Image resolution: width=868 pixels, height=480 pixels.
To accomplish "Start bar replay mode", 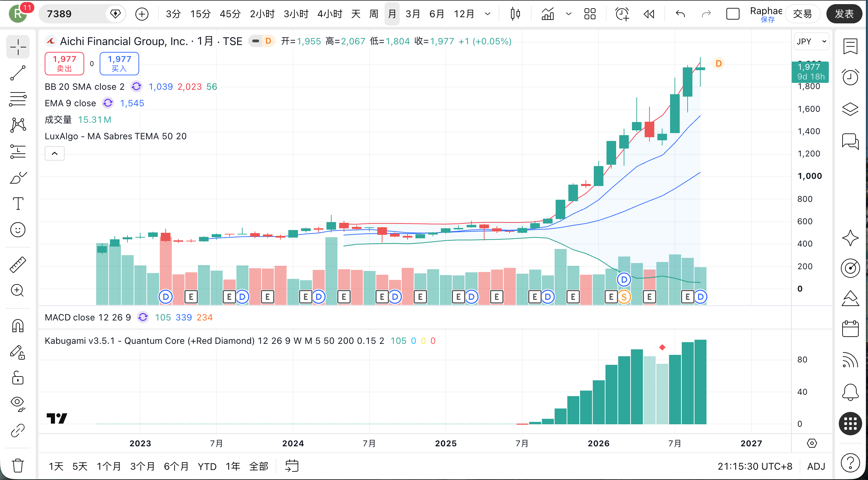I will [649, 14].
